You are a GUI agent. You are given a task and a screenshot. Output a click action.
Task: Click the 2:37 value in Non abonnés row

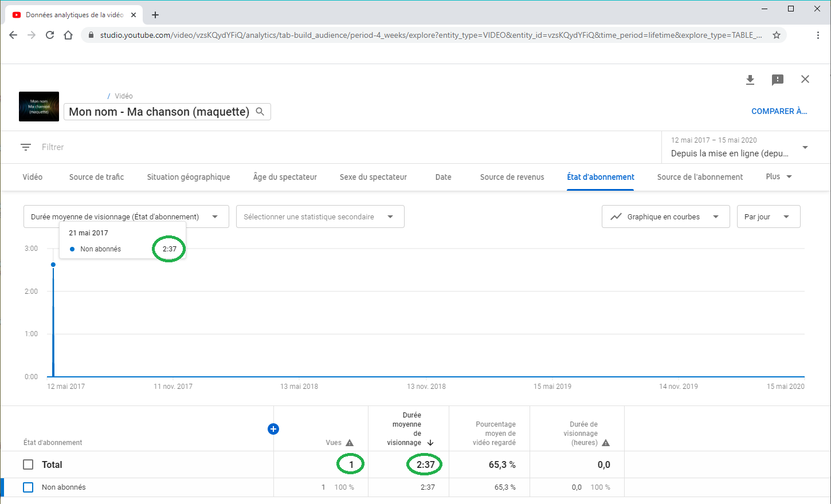(x=428, y=487)
